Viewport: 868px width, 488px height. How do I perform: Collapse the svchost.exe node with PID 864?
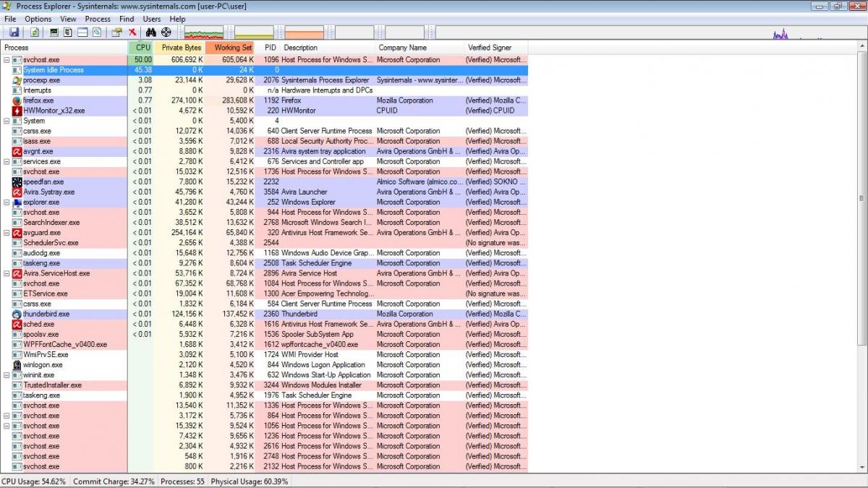point(7,416)
